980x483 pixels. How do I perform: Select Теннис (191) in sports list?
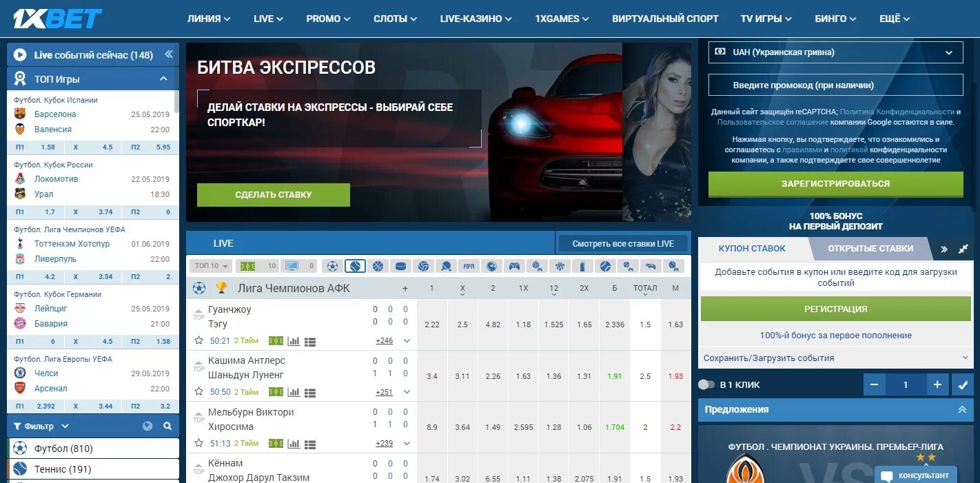93,469
